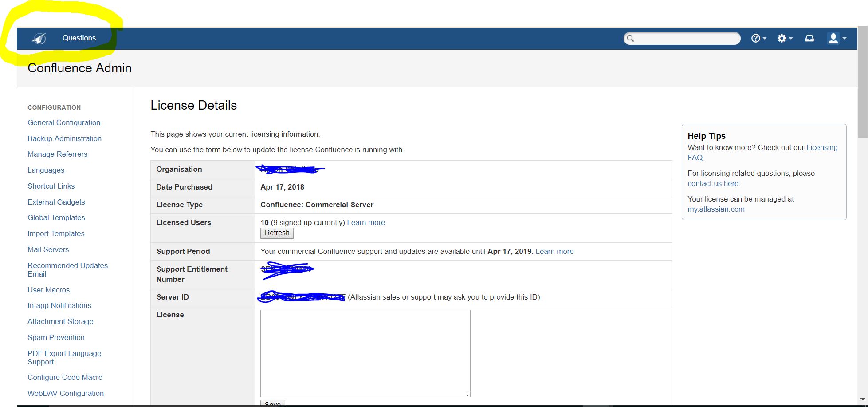This screenshot has width=868, height=407.
Task: Select the Confluence: Commercial Server text
Action: point(317,205)
